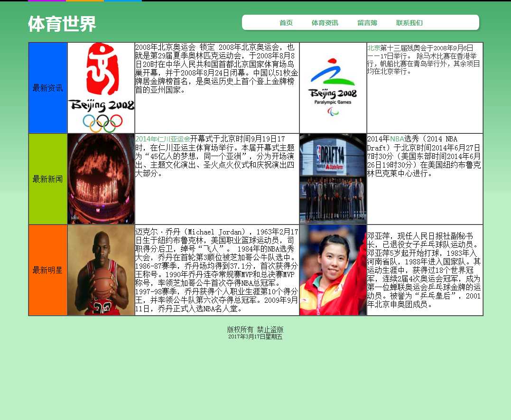Open the 留言簿 guestbook menu item
Viewport: 511px width, 420px height.
[x=367, y=23]
